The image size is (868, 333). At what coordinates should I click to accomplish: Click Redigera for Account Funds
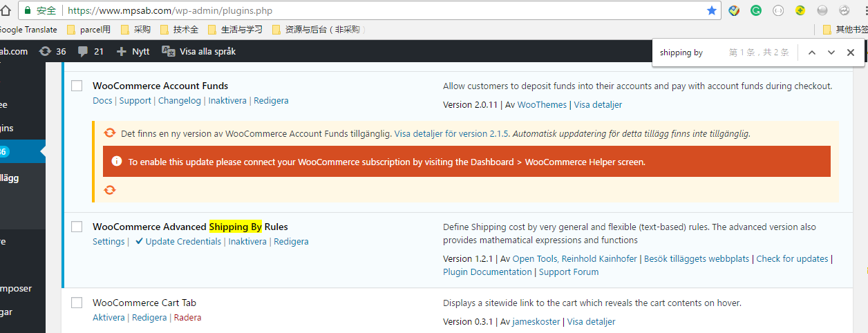tap(271, 101)
